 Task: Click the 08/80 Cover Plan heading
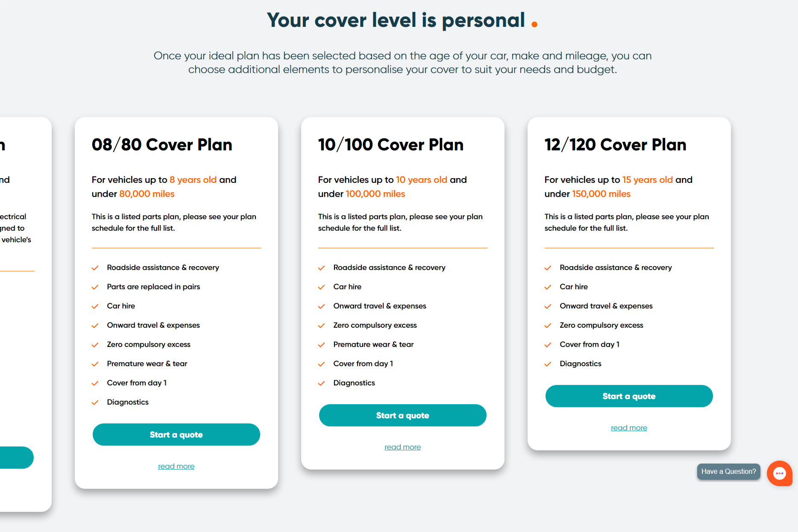coord(162,145)
